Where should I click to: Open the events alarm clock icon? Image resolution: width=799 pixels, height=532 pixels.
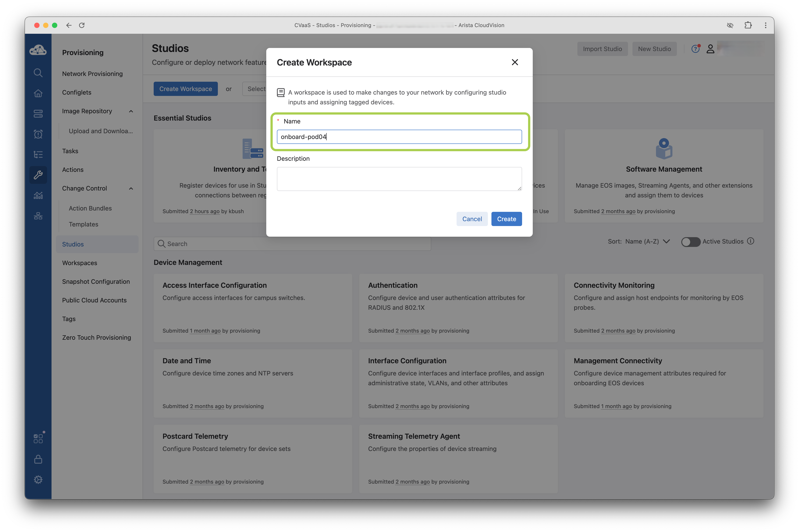click(x=38, y=134)
